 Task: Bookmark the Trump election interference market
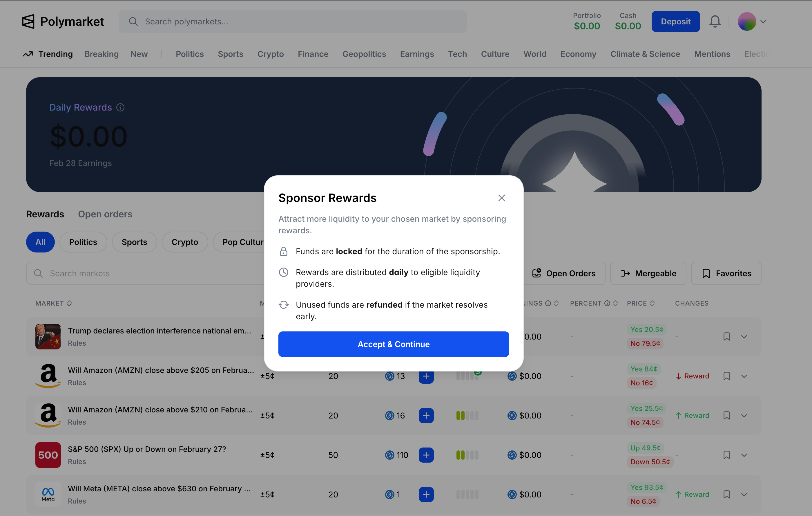[726, 336]
